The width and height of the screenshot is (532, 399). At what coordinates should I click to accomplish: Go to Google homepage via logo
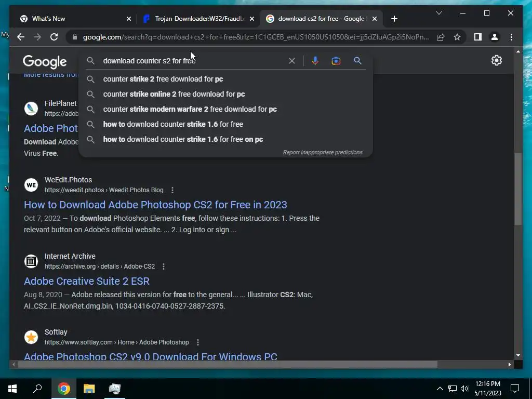pos(45,62)
